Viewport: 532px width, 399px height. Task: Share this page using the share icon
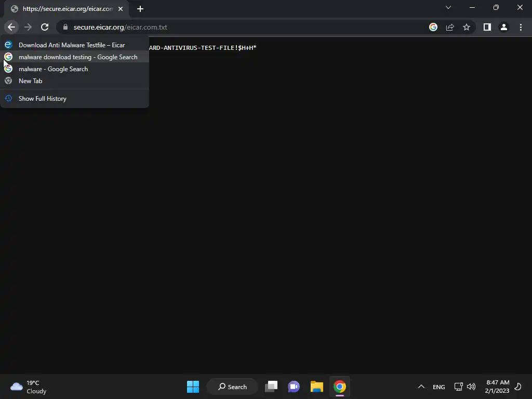(450, 27)
